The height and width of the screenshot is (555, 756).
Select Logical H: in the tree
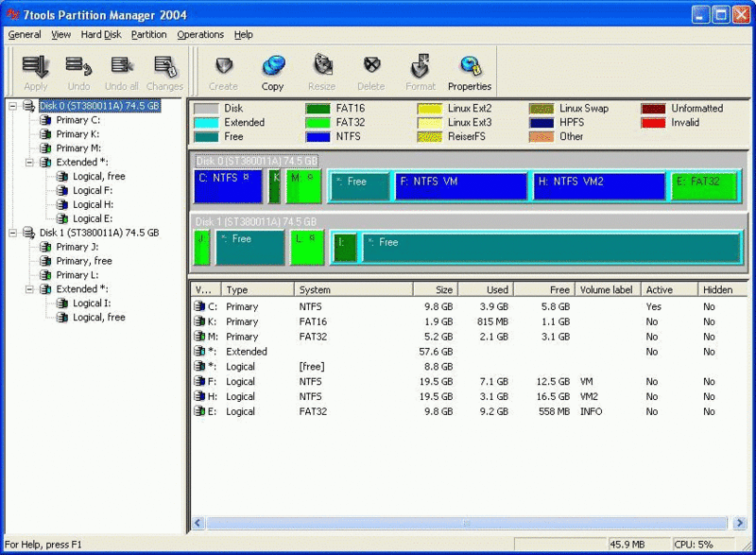(x=93, y=204)
